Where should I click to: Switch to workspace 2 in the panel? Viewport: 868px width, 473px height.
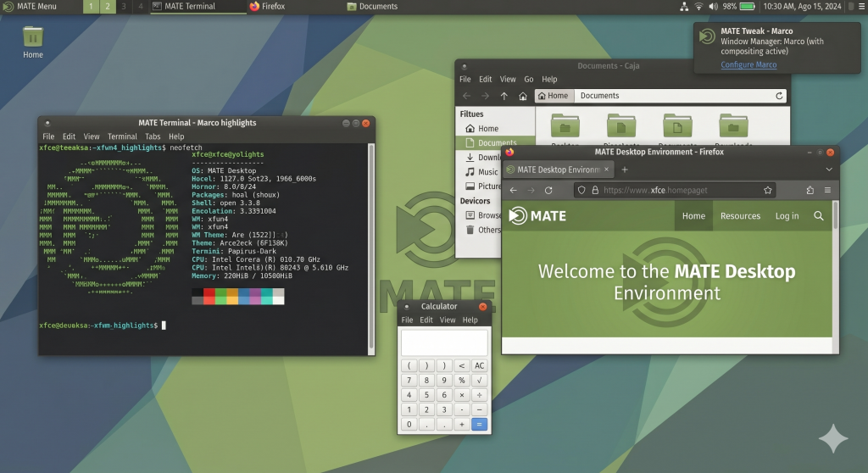pos(108,6)
